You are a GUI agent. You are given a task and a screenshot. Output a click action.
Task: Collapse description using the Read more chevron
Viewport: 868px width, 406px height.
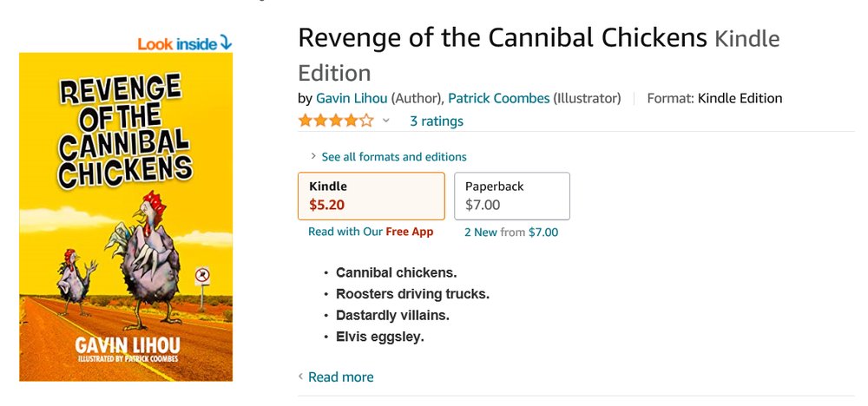301,377
